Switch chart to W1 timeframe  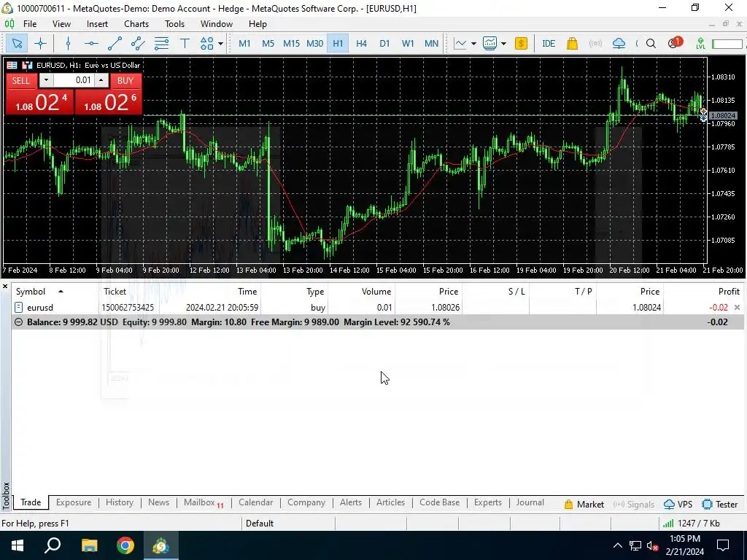click(x=408, y=44)
